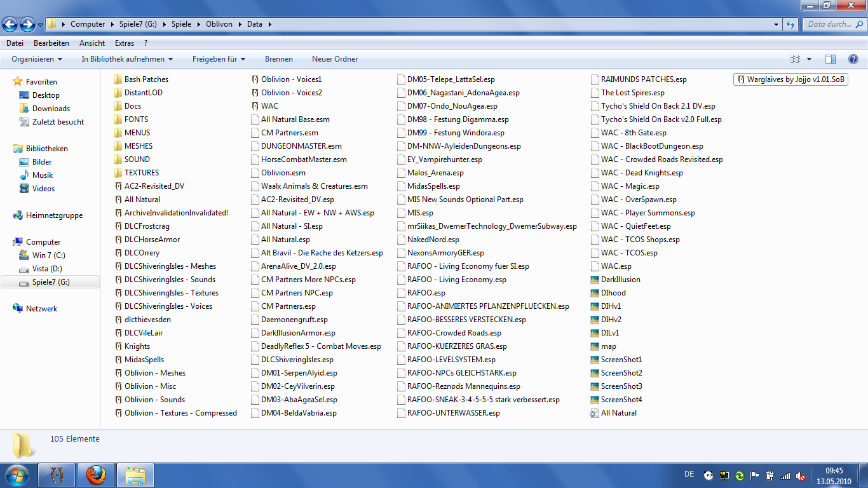Click the Help question mark icon
The image size is (868, 488).
tap(853, 59)
